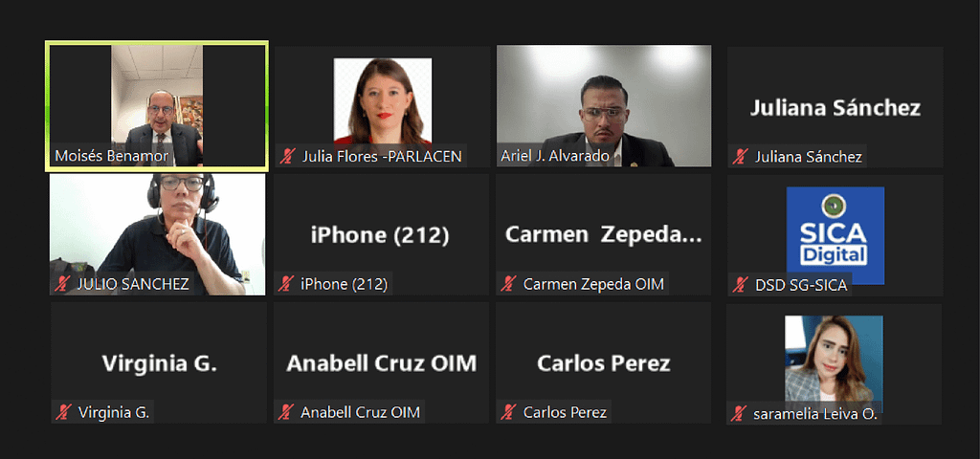Click muted mic icon beside Juliana Sánchez label
Screen dimensions: 980x459
coord(742,157)
